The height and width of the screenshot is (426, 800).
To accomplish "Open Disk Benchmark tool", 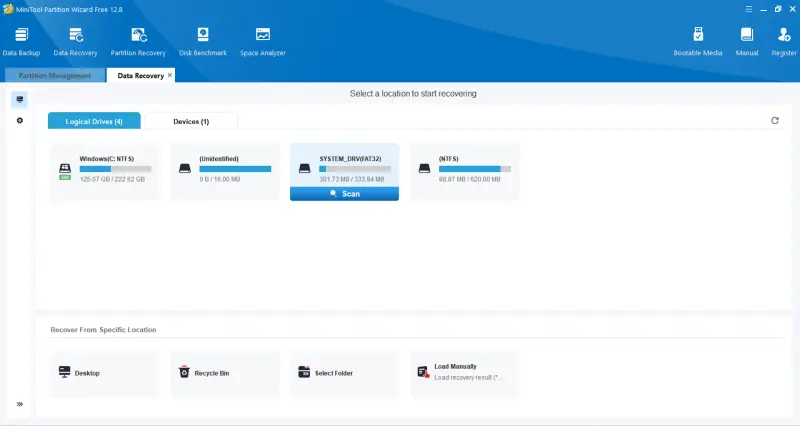I will click(203, 40).
